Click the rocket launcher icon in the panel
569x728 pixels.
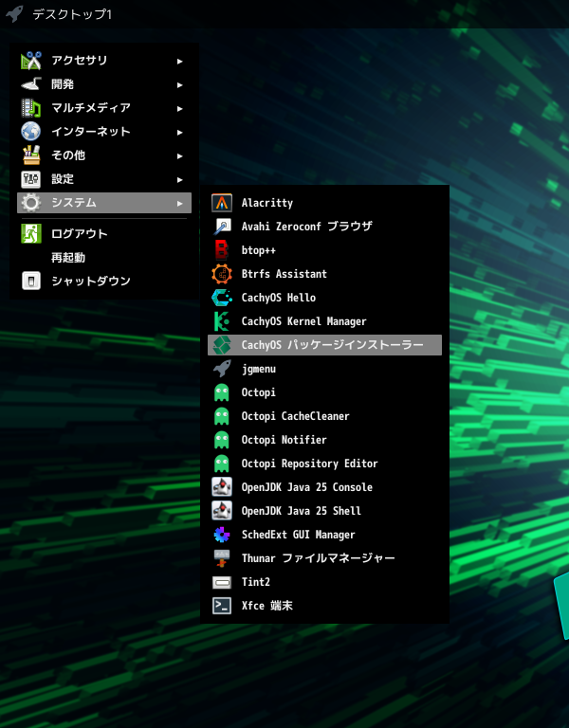pos(14,14)
